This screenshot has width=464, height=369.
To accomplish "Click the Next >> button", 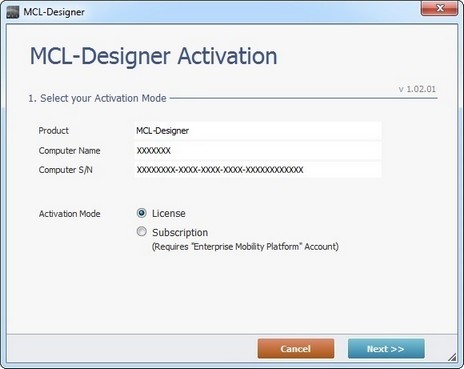I will pyautogui.click(x=386, y=349).
